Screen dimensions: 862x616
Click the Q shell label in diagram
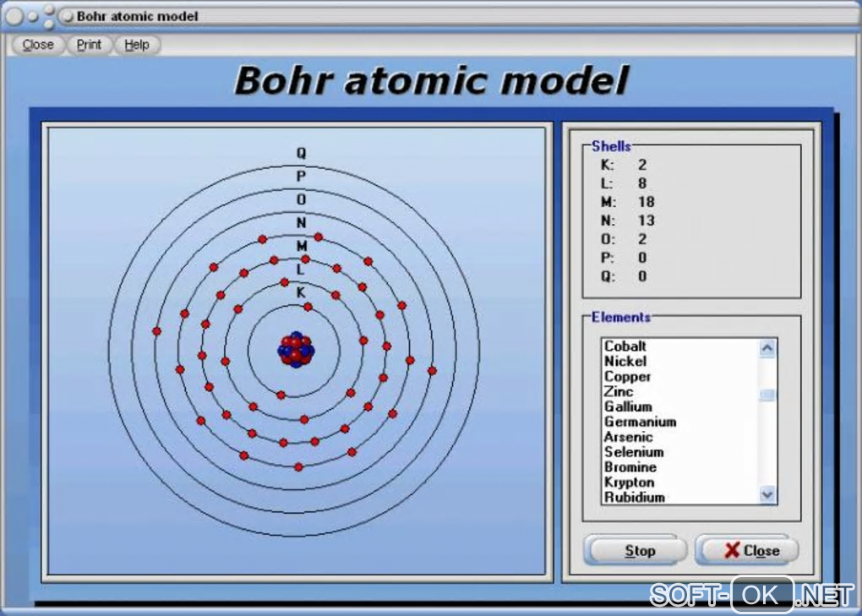[301, 153]
